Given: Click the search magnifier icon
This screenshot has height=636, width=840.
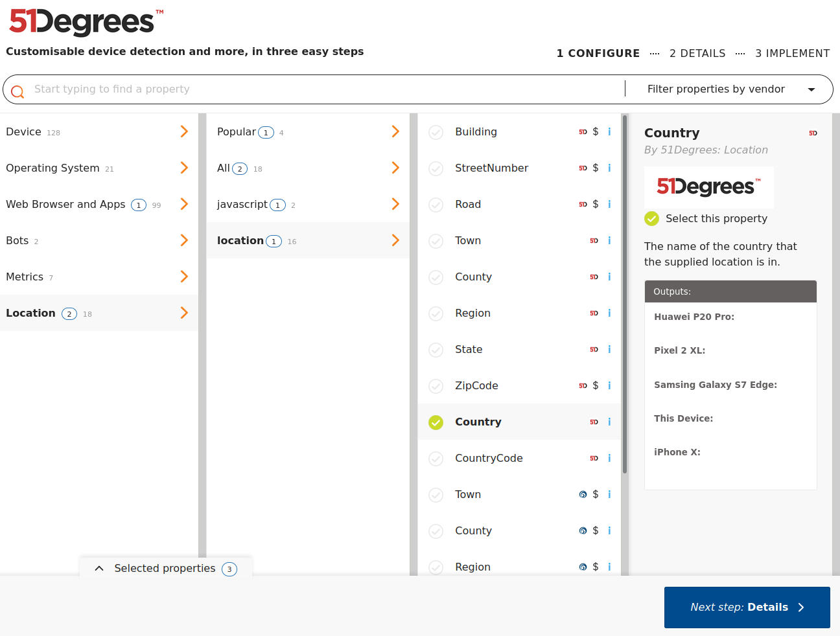Looking at the screenshot, I should 17,91.
